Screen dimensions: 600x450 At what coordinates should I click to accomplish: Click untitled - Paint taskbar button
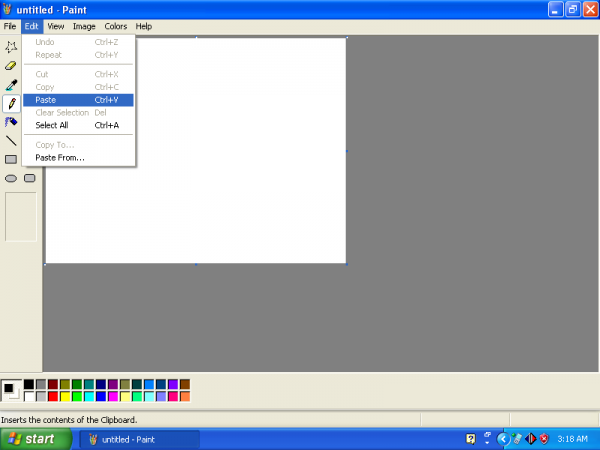[139, 439]
